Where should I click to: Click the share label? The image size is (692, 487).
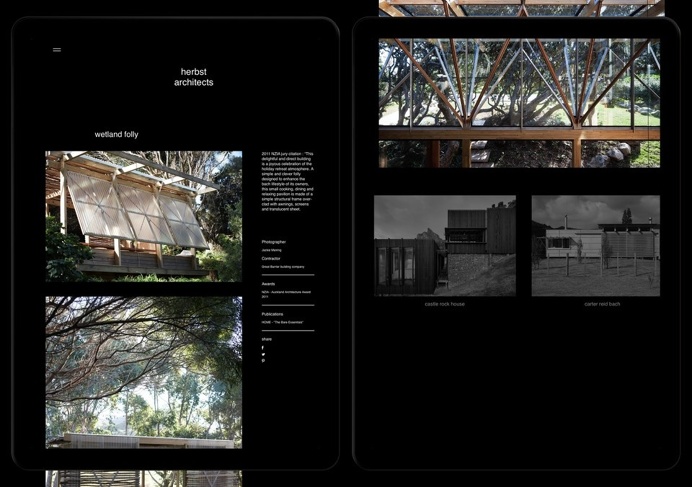tap(266, 340)
